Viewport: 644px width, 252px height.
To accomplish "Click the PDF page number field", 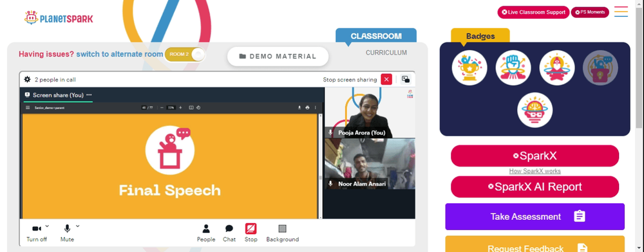I will (144, 108).
